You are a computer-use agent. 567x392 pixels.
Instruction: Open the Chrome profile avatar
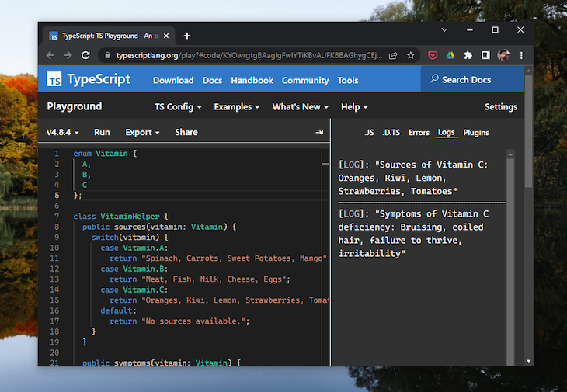[x=503, y=55]
